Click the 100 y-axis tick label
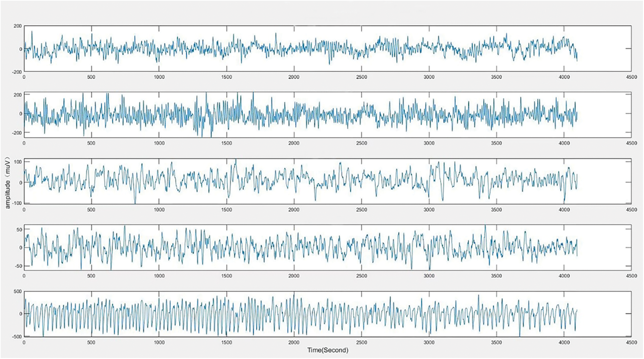Image resolution: width=644 pixels, height=359 pixels. (x=17, y=162)
